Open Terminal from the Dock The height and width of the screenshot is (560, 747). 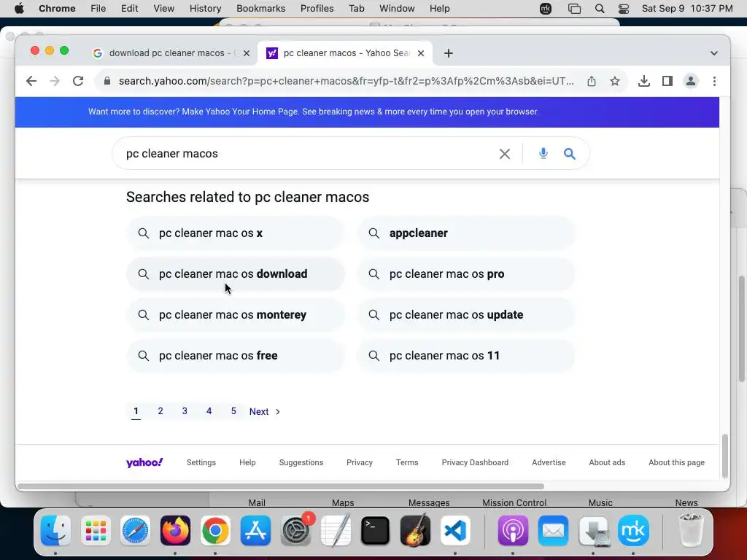pyautogui.click(x=376, y=530)
